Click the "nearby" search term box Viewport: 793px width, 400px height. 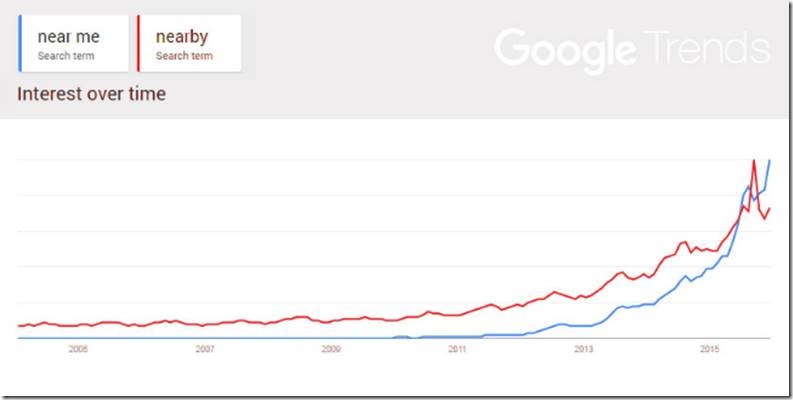click(x=188, y=44)
